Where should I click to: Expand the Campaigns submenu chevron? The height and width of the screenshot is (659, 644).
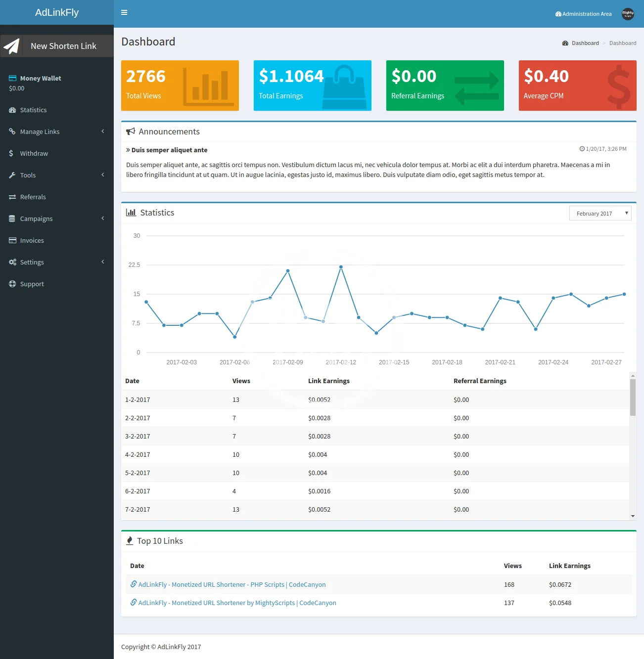tap(103, 219)
